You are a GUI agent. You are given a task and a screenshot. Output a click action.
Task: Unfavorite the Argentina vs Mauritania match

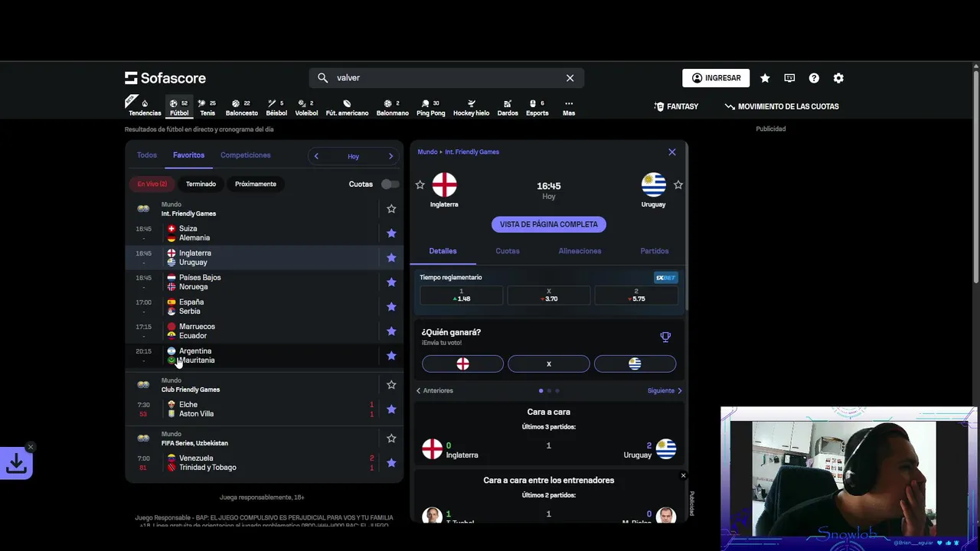[391, 356]
